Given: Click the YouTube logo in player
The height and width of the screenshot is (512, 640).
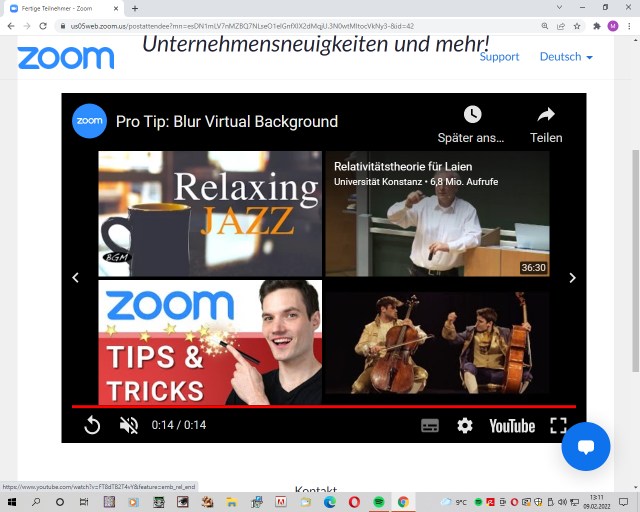Looking at the screenshot, I should 512,426.
